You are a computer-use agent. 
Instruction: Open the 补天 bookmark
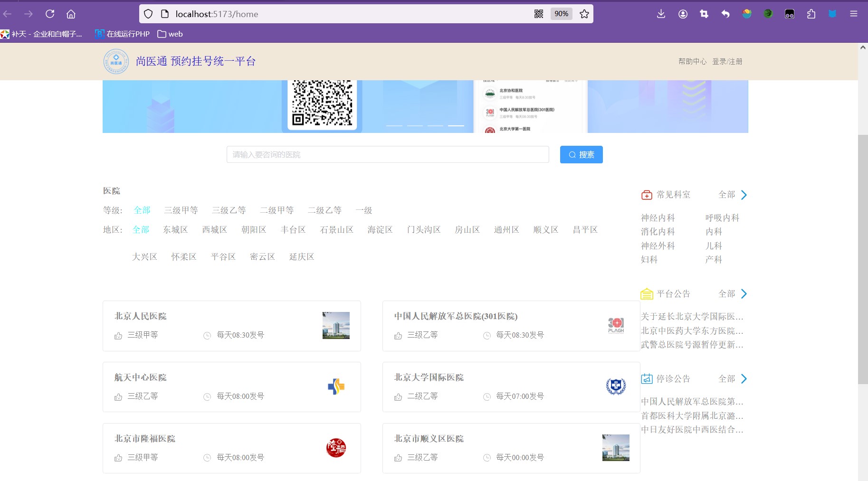tap(41, 34)
